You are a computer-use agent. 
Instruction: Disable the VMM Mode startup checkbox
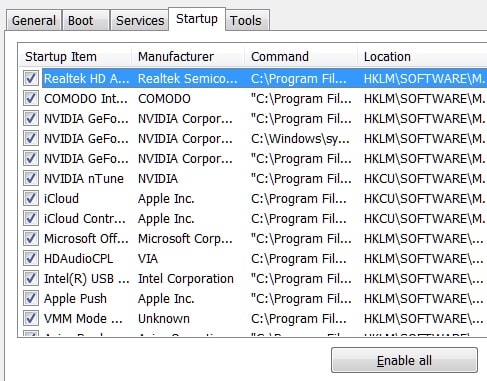coord(31,319)
